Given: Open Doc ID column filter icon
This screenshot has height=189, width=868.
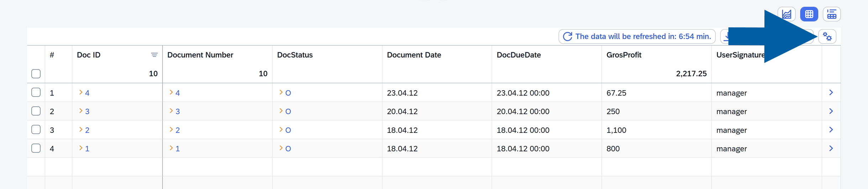Looking at the screenshot, I should coord(154,55).
